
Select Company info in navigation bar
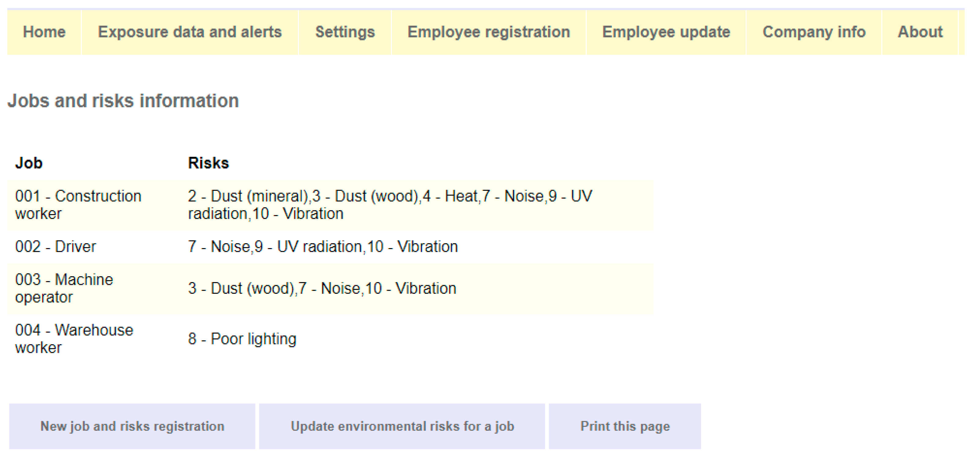pyautogui.click(x=814, y=32)
